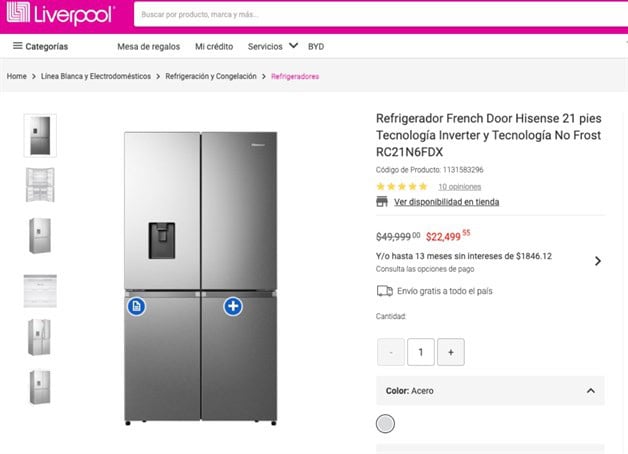628x454 pixels.
Task: Increase quantity with plus button
Action: click(451, 352)
